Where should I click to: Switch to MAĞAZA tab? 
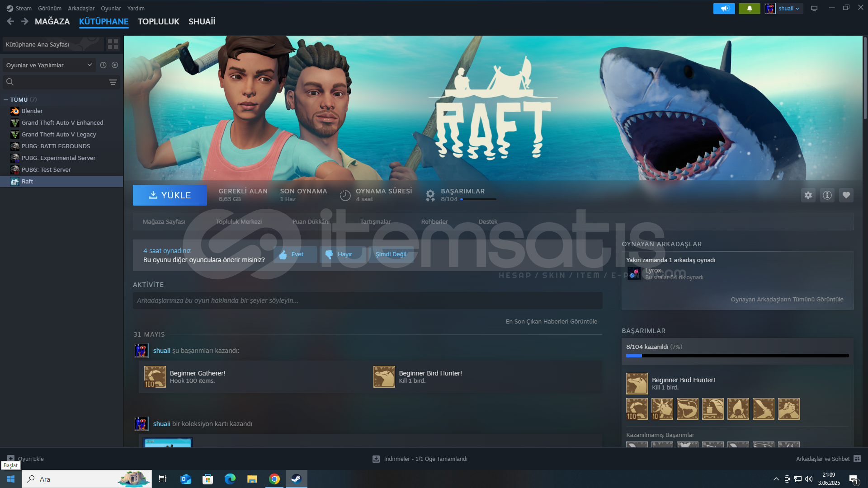coord(52,21)
